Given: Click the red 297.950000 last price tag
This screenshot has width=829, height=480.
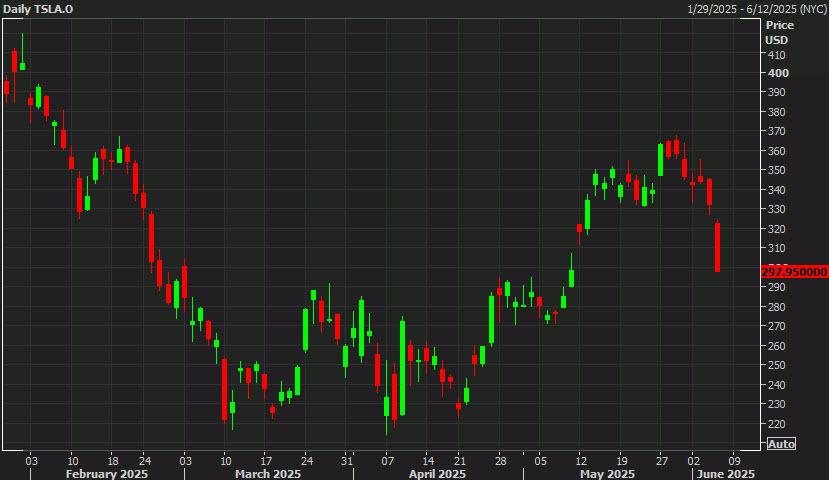Looking at the screenshot, I should point(794,271).
